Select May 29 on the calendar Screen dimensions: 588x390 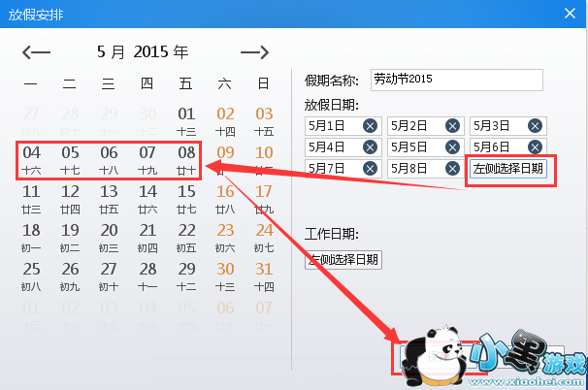pos(186,276)
